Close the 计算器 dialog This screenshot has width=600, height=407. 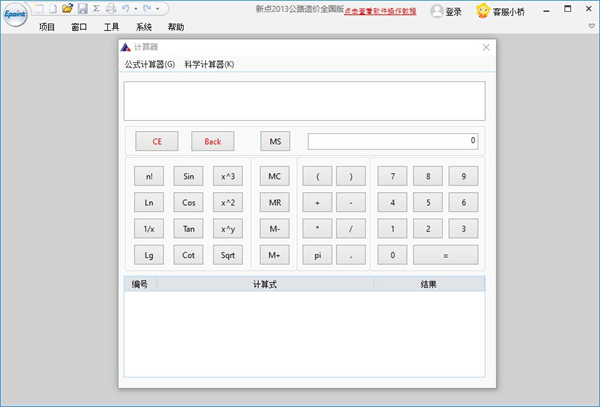pyautogui.click(x=486, y=47)
